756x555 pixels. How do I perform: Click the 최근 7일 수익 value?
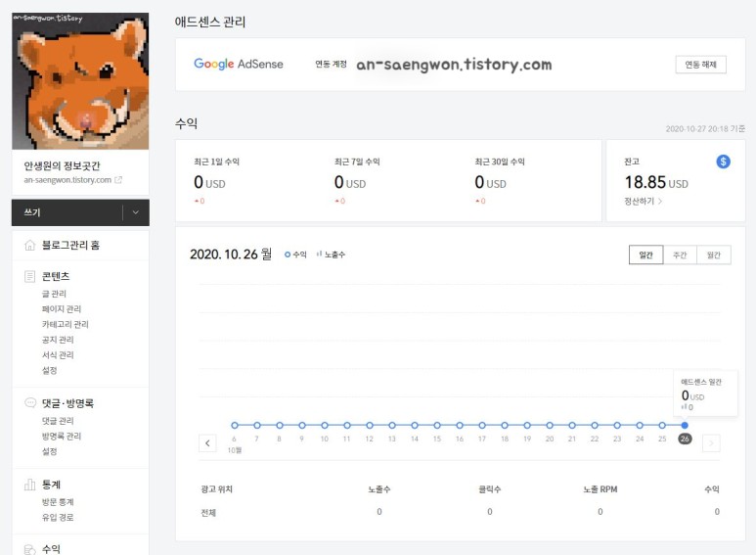pyautogui.click(x=350, y=182)
